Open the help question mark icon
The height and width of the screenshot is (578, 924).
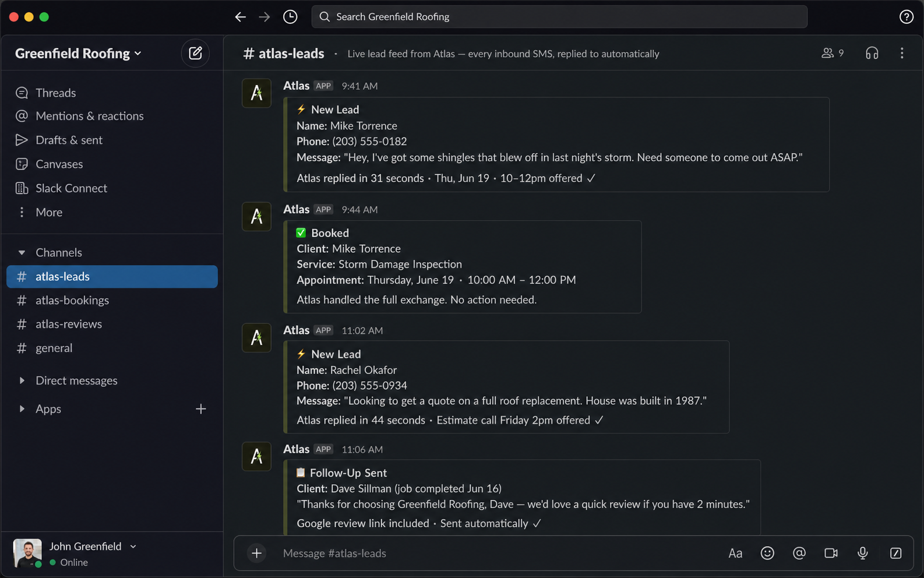(906, 17)
